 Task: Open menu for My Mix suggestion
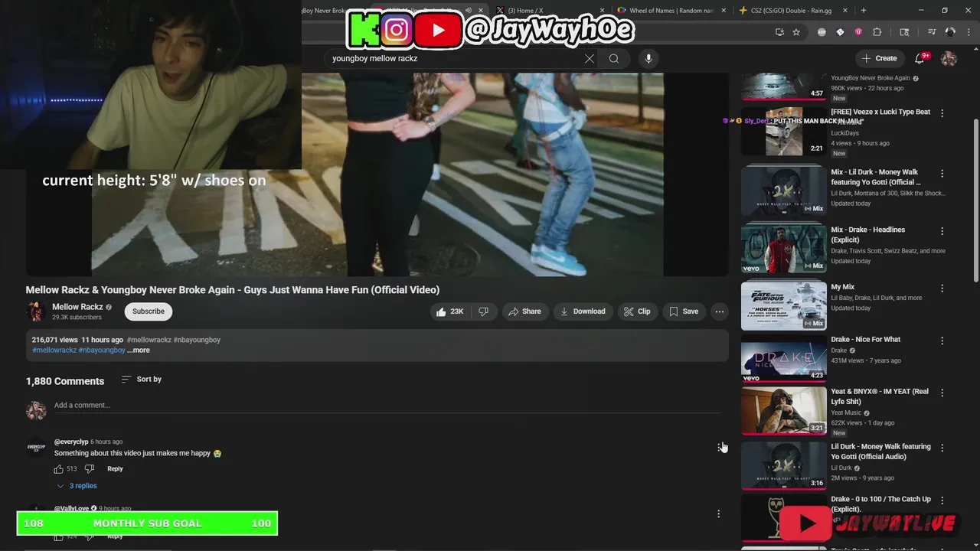942,288
